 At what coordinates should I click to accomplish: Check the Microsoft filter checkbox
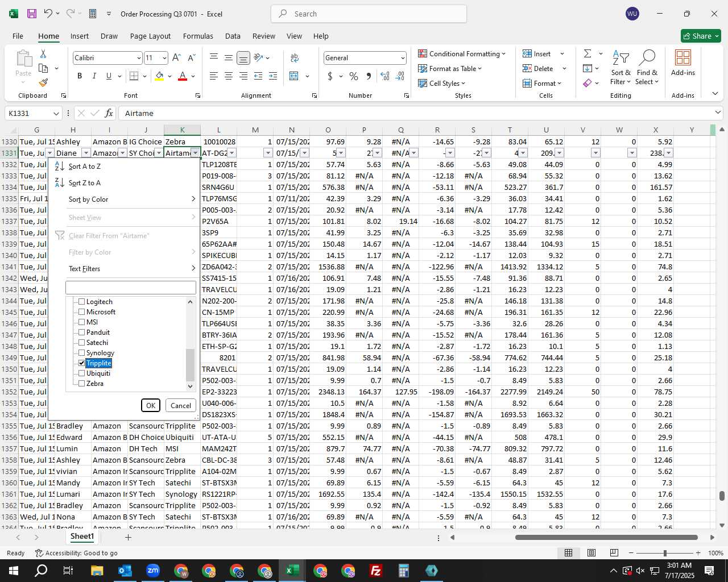pos(82,312)
